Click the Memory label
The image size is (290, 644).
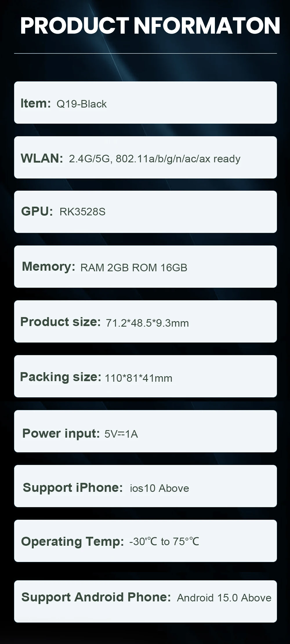click(49, 266)
